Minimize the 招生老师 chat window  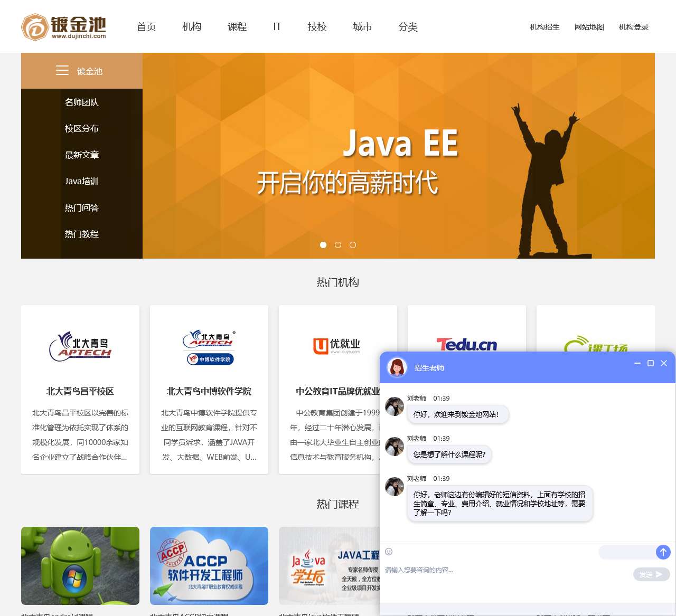point(637,363)
